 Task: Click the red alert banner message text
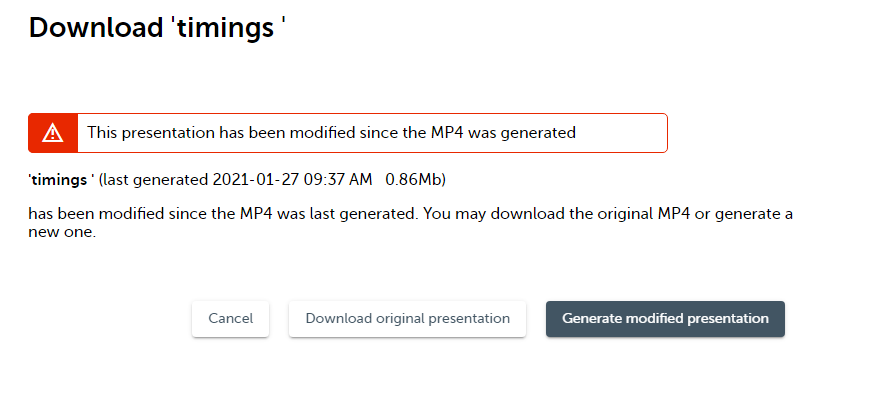coord(331,133)
